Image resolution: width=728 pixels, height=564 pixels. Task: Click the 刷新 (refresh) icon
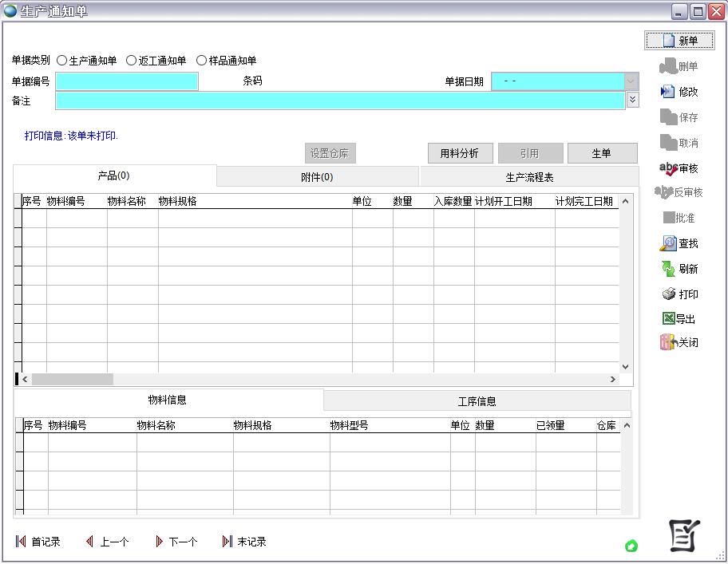coord(669,269)
